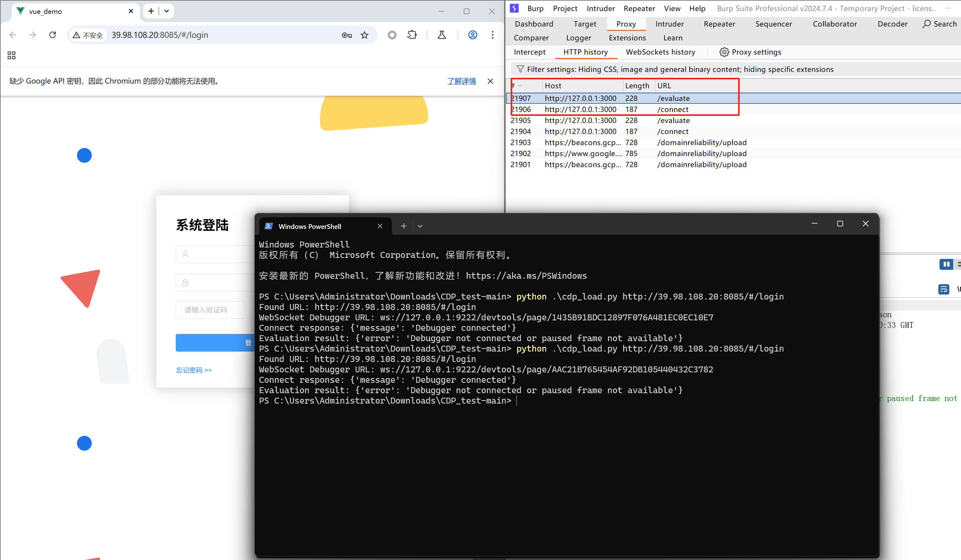Open Chrome three-dot menu
Viewport: 961px width, 560px height.
point(492,35)
